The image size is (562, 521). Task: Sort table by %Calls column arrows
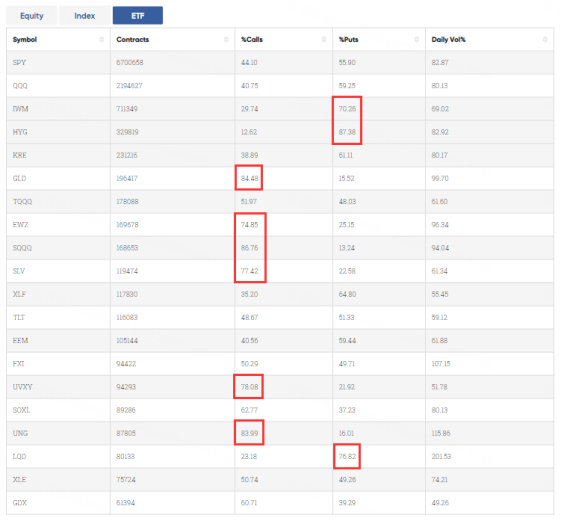coord(324,39)
